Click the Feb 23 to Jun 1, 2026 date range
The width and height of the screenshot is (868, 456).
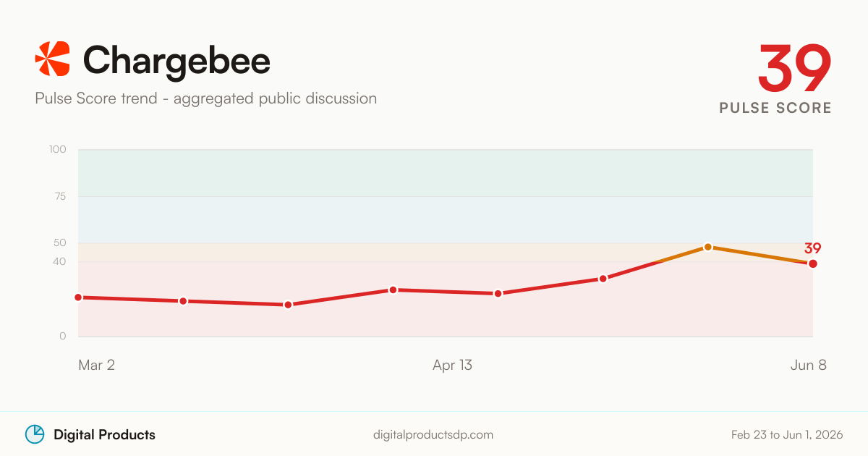[787, 435]
